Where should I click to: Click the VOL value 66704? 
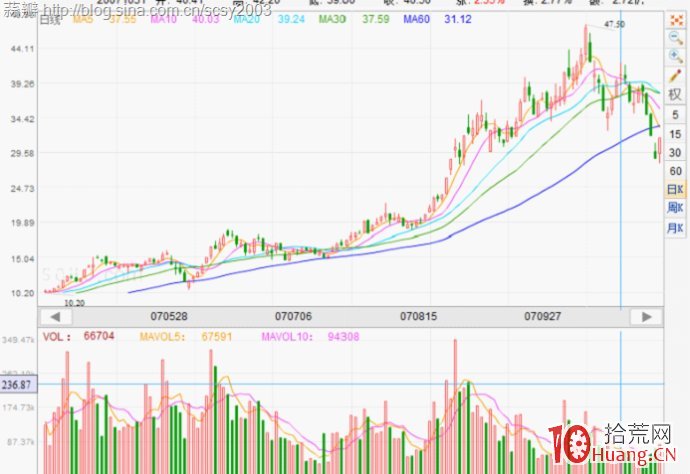99,336
